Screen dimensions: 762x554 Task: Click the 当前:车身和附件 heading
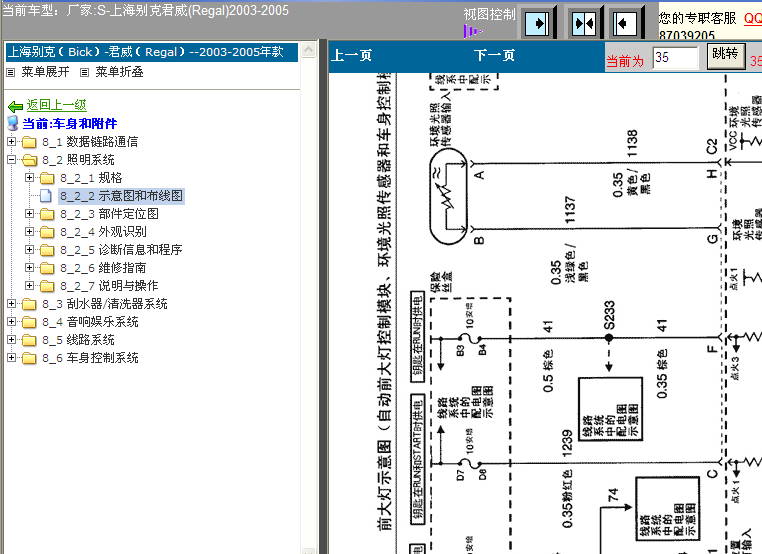69,124
